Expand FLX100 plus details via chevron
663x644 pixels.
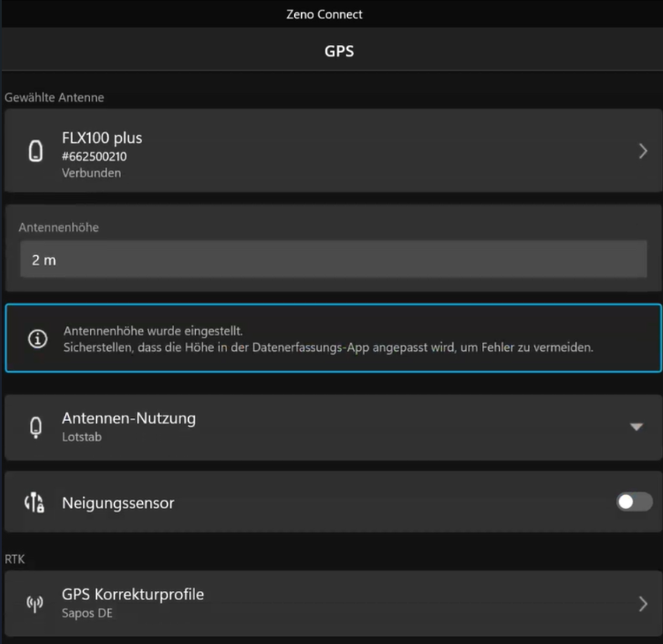click(643, 151)
